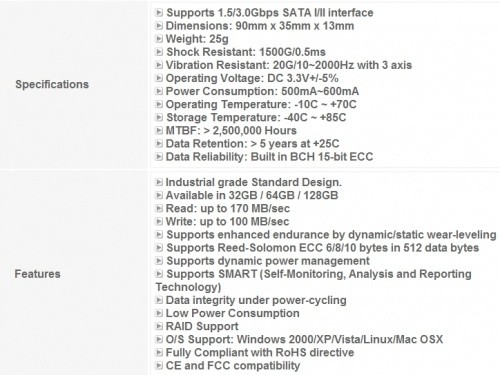Screen dimensions: 500x375
Task: Click the arrow bullet next to Data Retention
Action: point(159,143)
